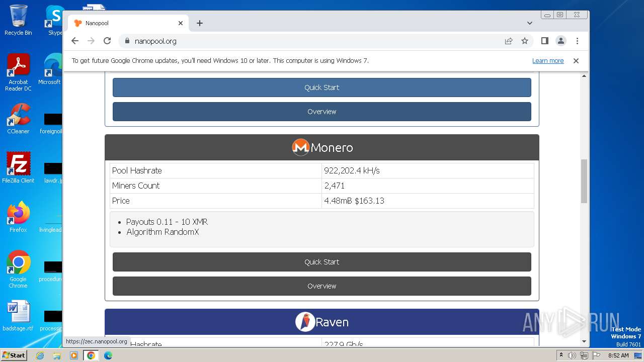Click the Raven logo icon
This screenshot has height=362, width=644.
pyautogui.click(x=305, y=322)
